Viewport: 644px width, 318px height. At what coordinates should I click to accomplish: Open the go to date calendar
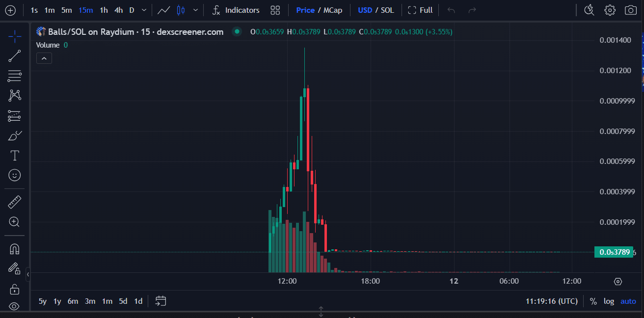click(161, 301)
